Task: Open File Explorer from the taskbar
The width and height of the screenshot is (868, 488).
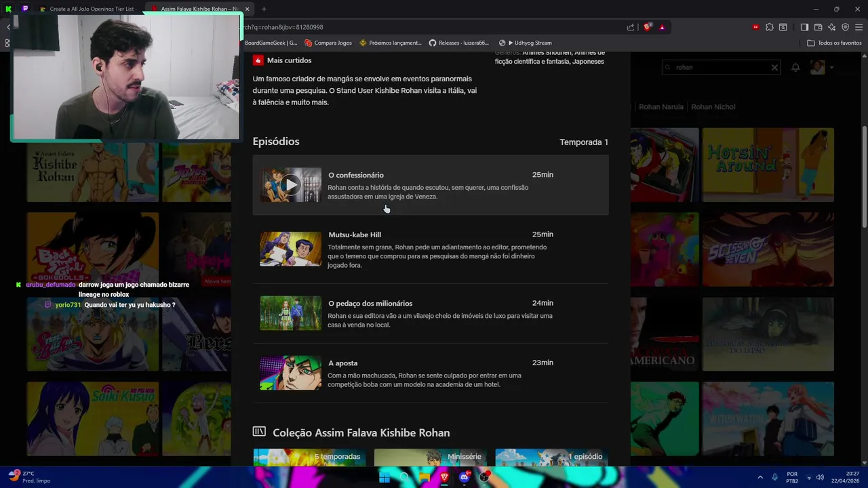Action: point(424,477)
